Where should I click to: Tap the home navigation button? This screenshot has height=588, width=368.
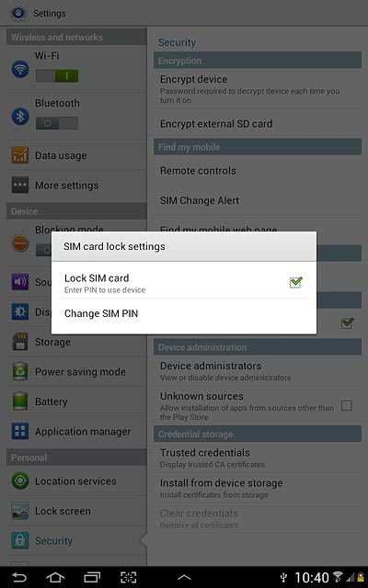[55, 578]
